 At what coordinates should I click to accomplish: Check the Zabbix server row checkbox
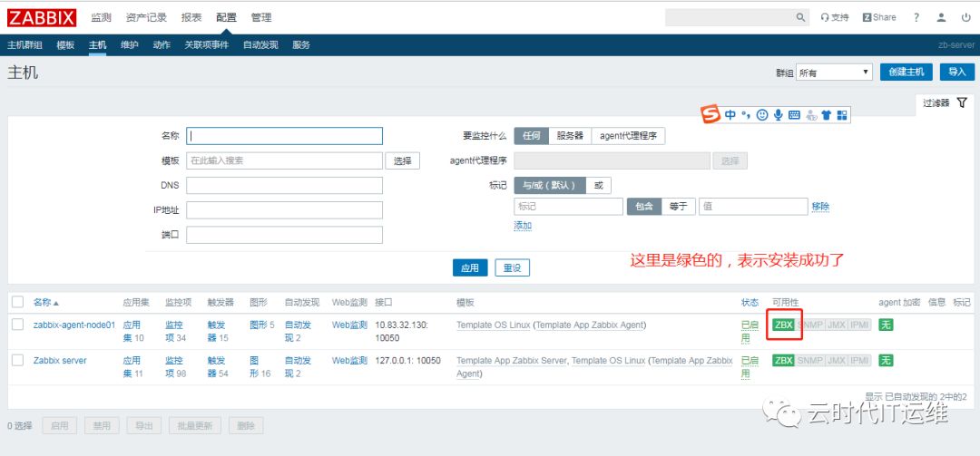click(18, 360)
